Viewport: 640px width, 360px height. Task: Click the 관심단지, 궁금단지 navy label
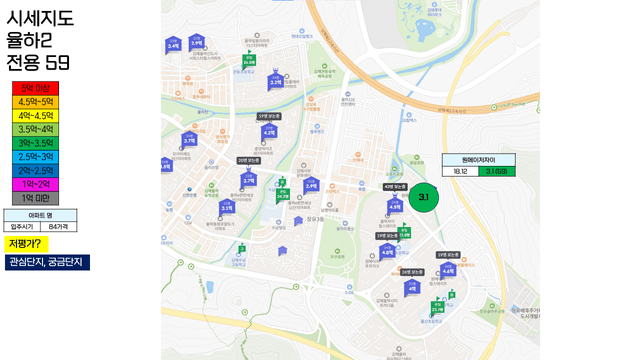tap(47, 262)
